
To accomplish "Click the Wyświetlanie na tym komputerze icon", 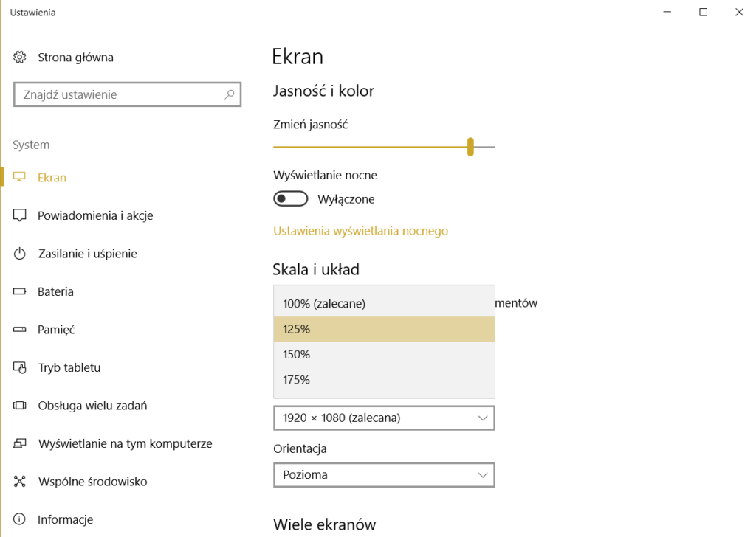I will pyautogui.click(x=19, y=443).
